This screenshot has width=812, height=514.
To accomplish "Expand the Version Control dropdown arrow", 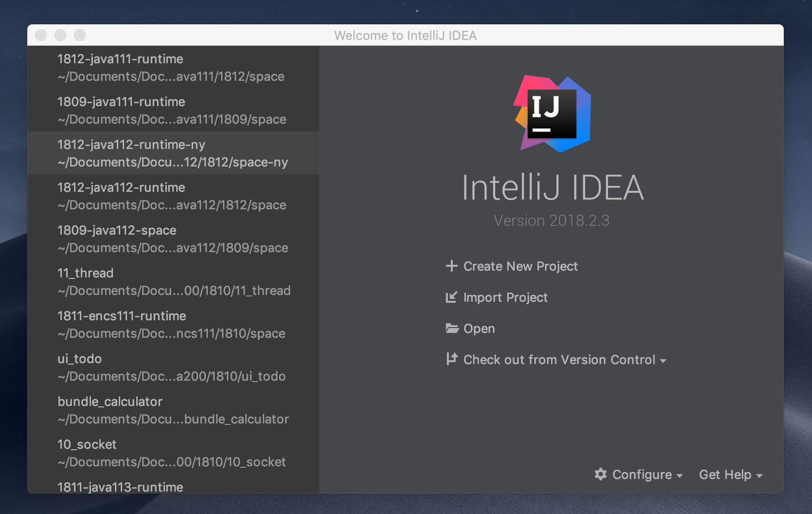I will click(663, 361).
